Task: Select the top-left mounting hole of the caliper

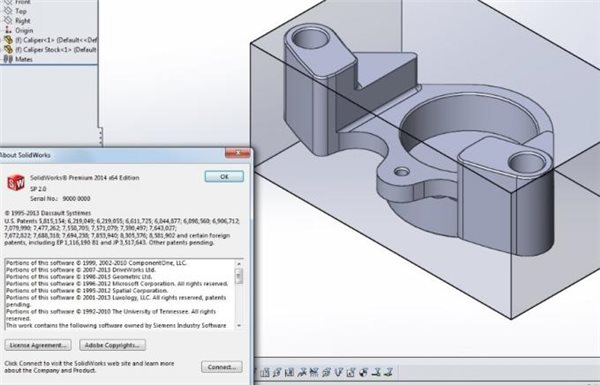Action: pyautogui.click(x=310, y=39)
